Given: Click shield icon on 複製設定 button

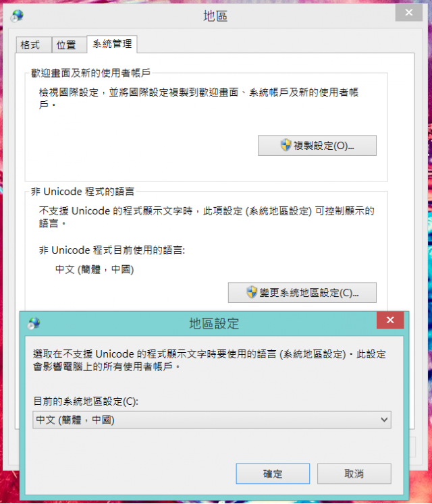Looking at the screenshot, I should coord(286,145).
